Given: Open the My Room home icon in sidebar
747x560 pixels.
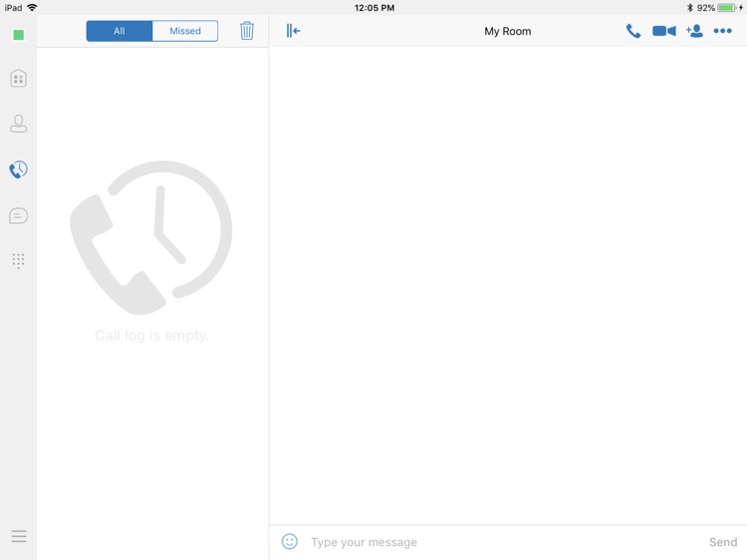Looking at the screenshot, I should [18, 78].
